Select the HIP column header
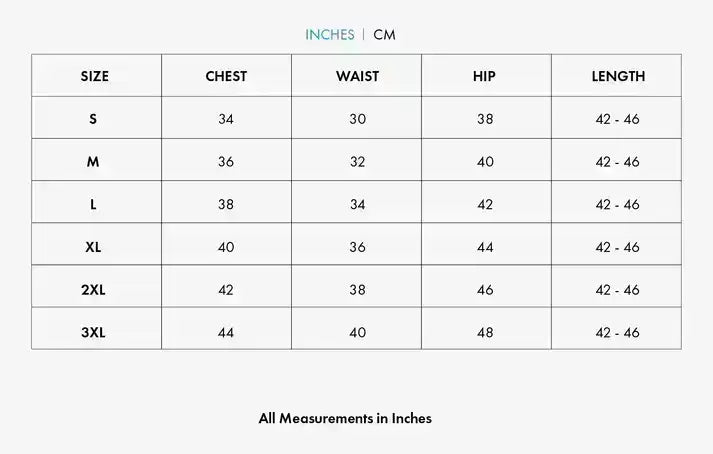The width and height of the screenshot is (713, 454). tap(484, 76)
